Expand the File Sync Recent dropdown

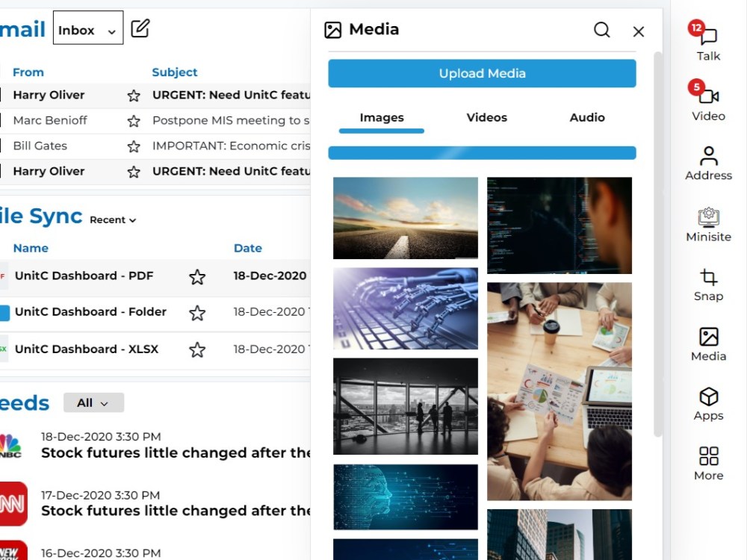113,220
